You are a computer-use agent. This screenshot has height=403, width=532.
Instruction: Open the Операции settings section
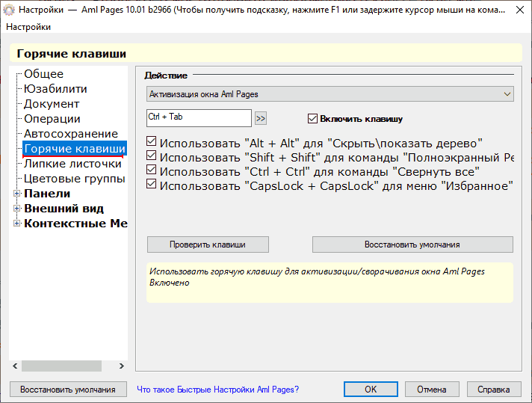pos(52,119)
